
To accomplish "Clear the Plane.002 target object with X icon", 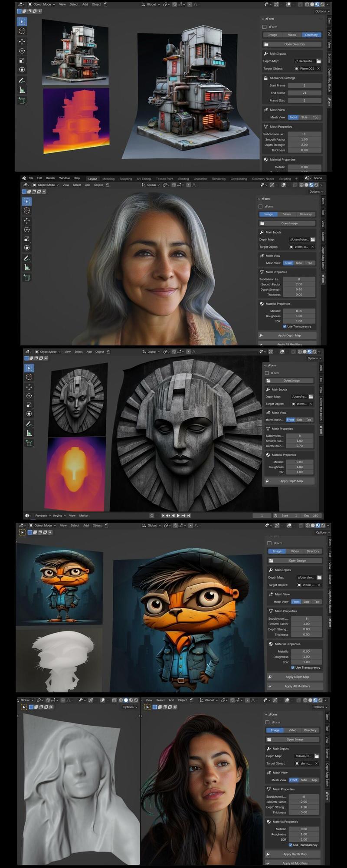I will click(318, 69).
